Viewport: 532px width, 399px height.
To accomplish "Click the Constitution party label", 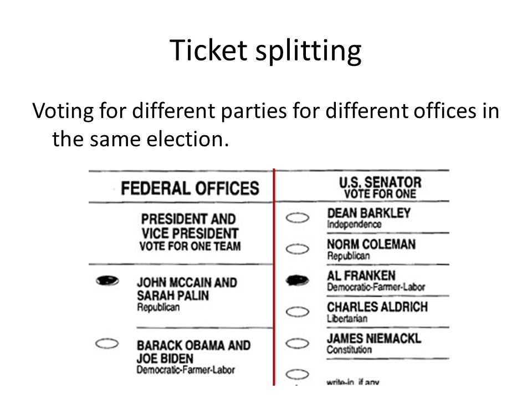I will click(349, 350).
